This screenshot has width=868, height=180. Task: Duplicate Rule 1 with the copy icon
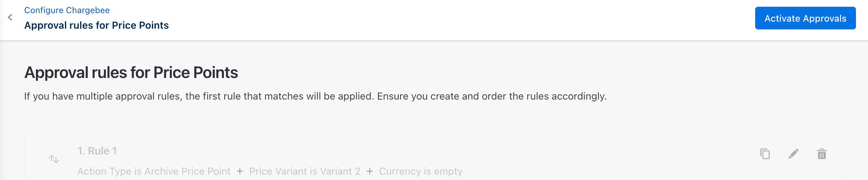click(x=765, y=154)
